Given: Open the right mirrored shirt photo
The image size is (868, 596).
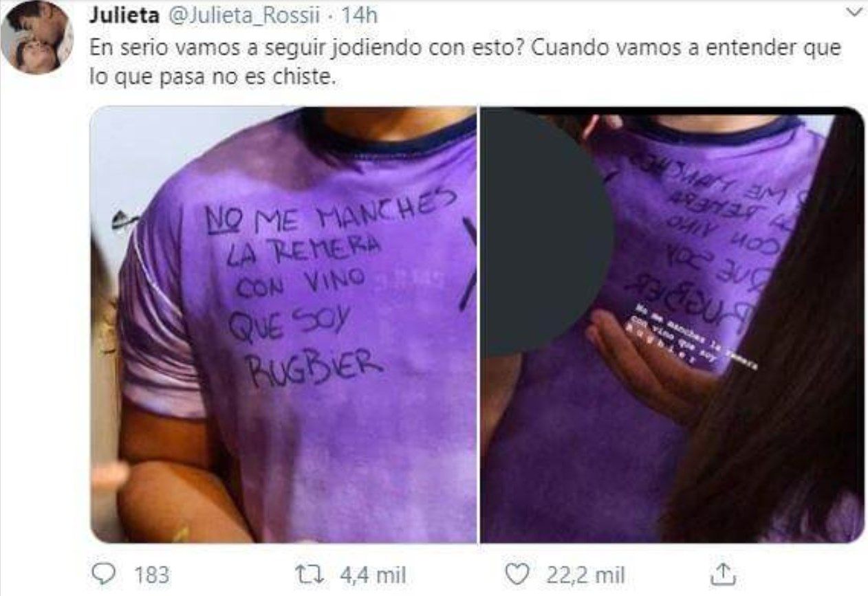Looking at the screenshot, I should click(672, 324).
